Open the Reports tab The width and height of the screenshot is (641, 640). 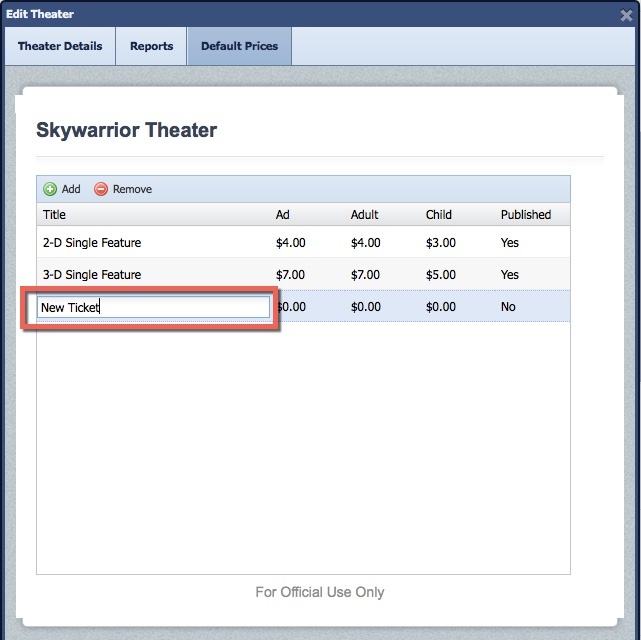(151, 46)
